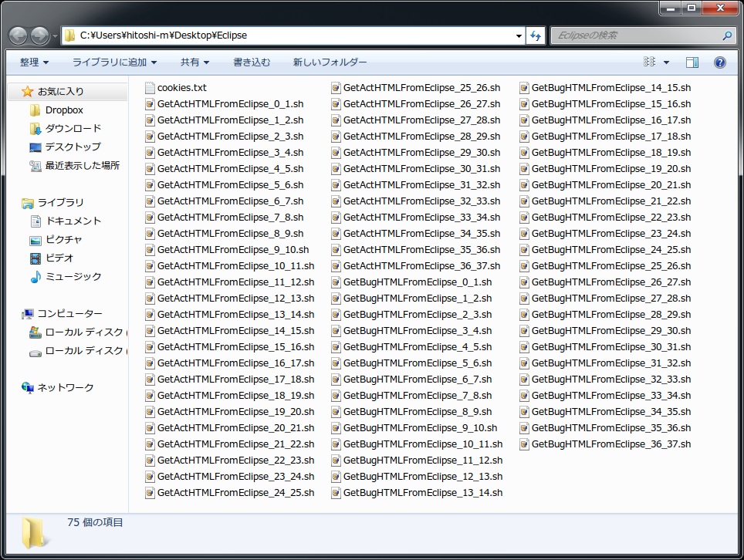Open the ライブラリに追加 dropdown
This screenshot has width=744, height=560.
click(114, 62)
